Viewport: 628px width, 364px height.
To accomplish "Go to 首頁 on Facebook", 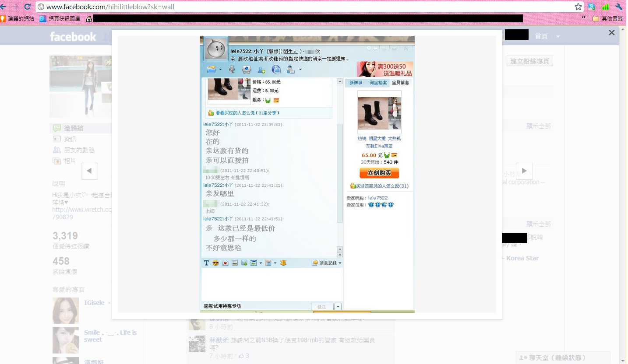I will [541, 36].
